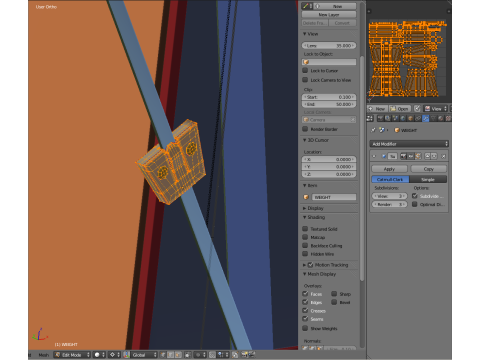Click Open image button in UV editor
The width and height of the screenshot is (480, 360).
[x=399, y=109]
